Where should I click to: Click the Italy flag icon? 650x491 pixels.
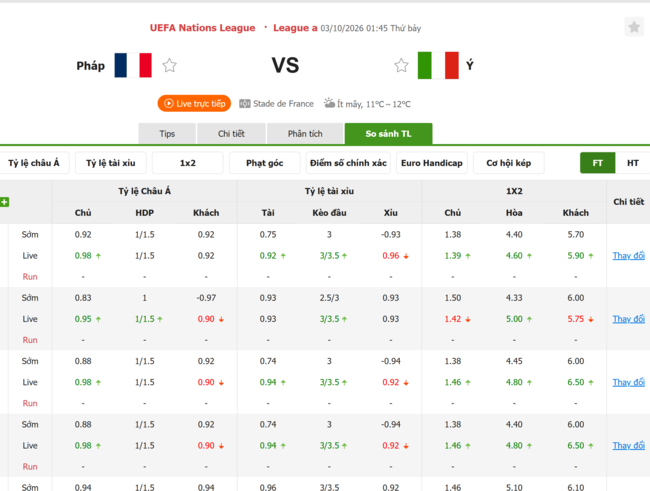[x=438, y=65]
